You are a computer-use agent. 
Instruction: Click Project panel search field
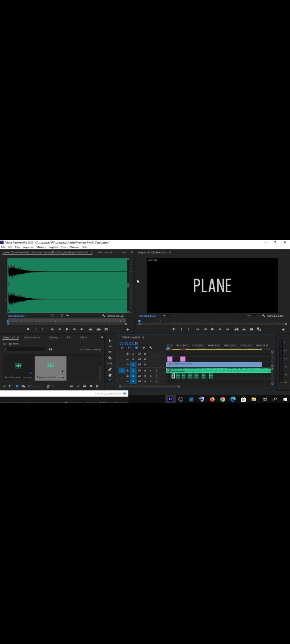[24, 349]
